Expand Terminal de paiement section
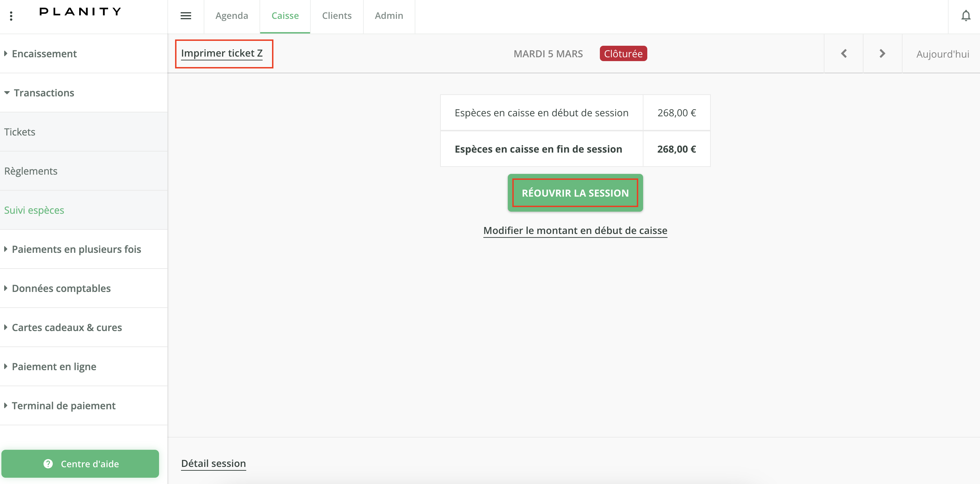Viewport: 980px width, 484px height. 63,405
